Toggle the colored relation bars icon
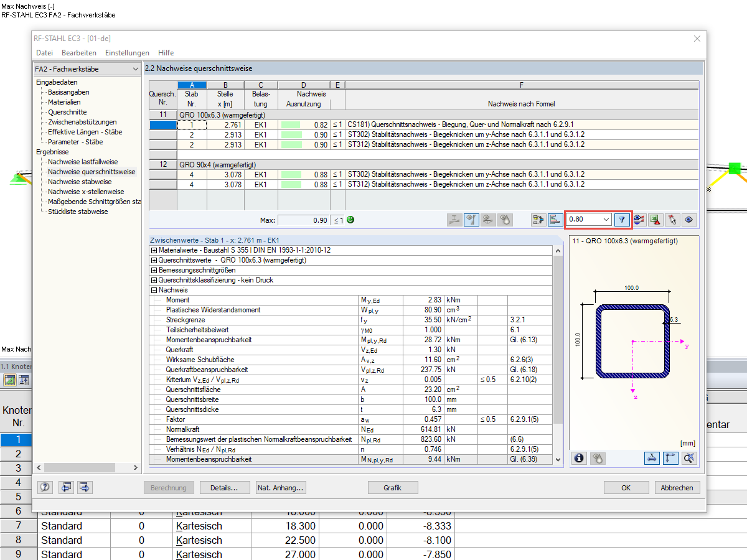The height and width of the screenshot is (560, 747). pos(555,220)
